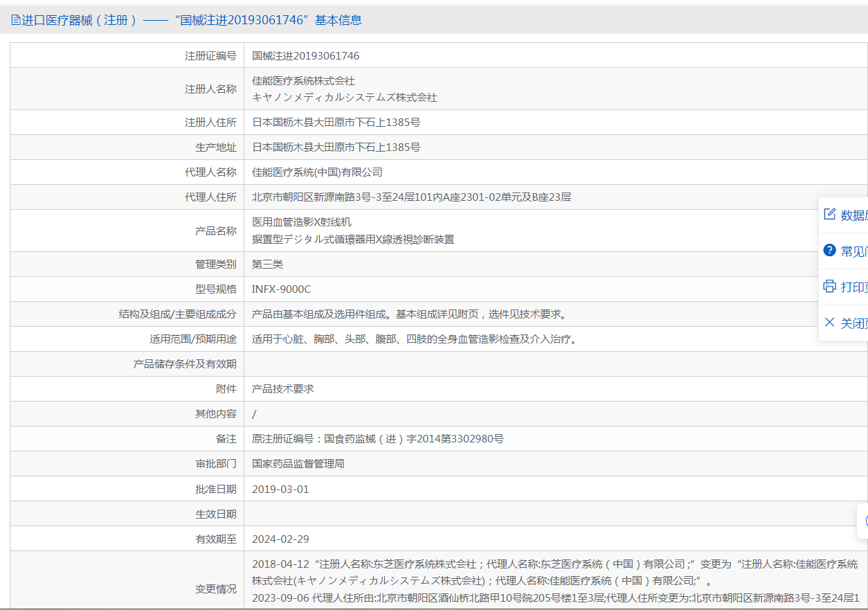This screenshot has height=610, width=868.
Task: Click the 2023-09-06 change record text
Action: coord(555,598)
